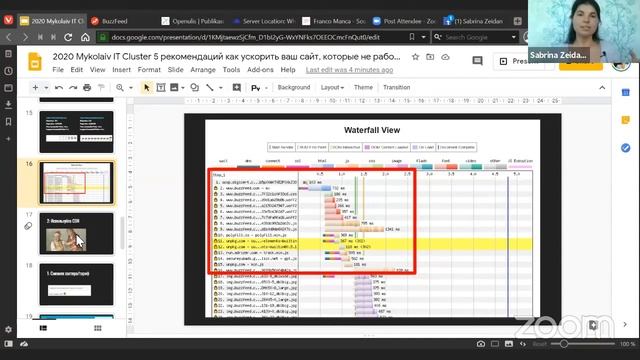Switch to the Sabrina Zeidan browser tab
The width and height of the screenshot is (640, 360).
coord(473,21)
